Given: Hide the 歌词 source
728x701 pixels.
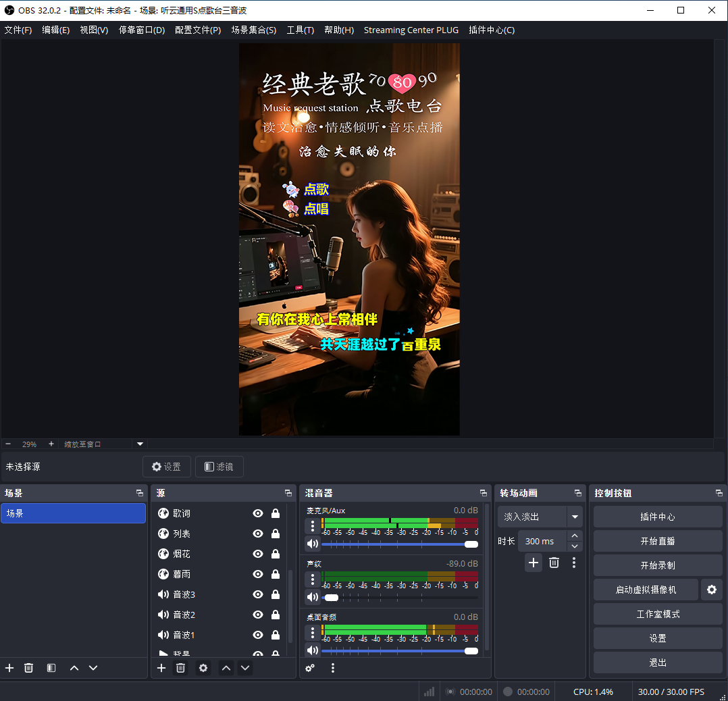Looking at the screenshot, I should [257, 514].
